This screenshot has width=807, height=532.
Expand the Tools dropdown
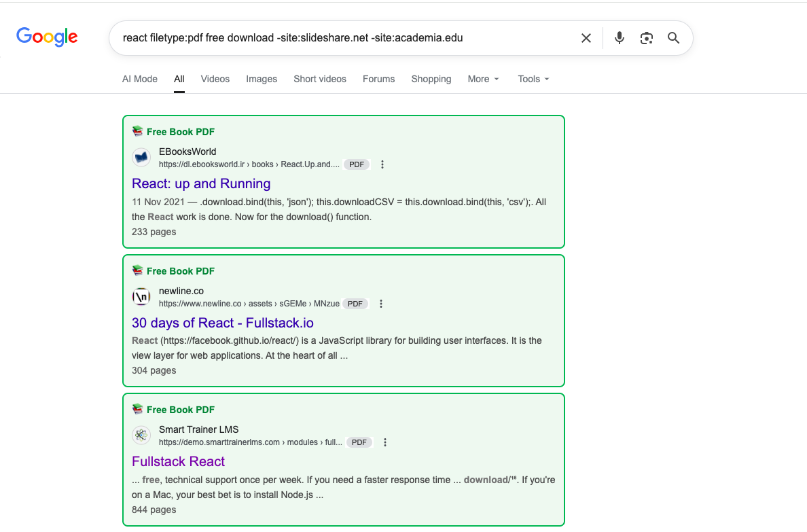point(534,79)
